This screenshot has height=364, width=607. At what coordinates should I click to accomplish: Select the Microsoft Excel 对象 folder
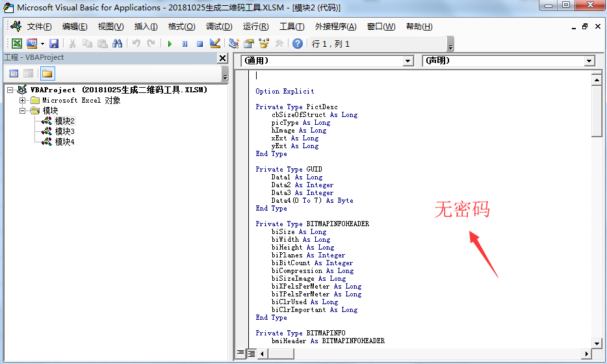pyautogui.click(x=81, y=100)
